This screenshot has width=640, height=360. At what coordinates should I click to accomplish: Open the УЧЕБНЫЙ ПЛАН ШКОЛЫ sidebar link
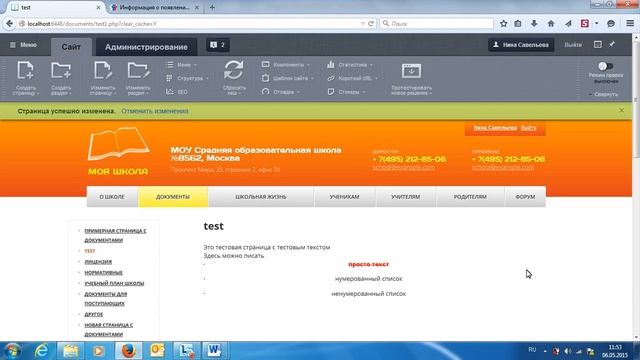pyautogui.click(x=114, y=283)
